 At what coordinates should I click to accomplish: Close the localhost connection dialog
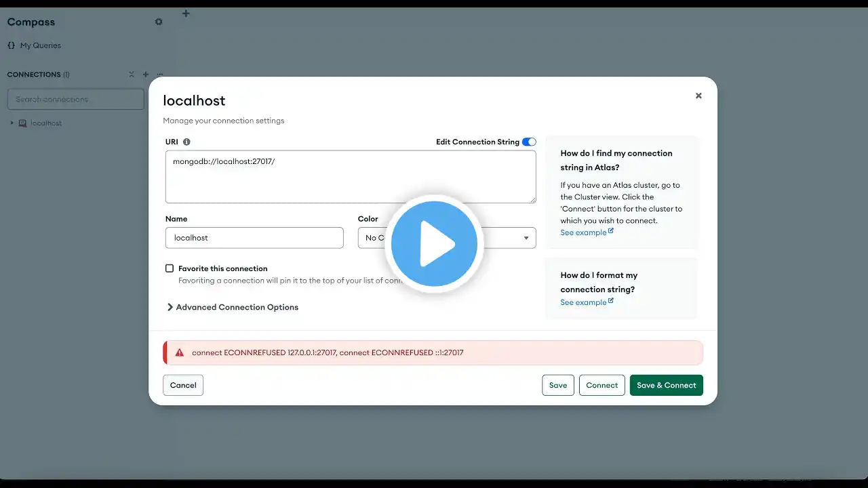coord(698,96)
